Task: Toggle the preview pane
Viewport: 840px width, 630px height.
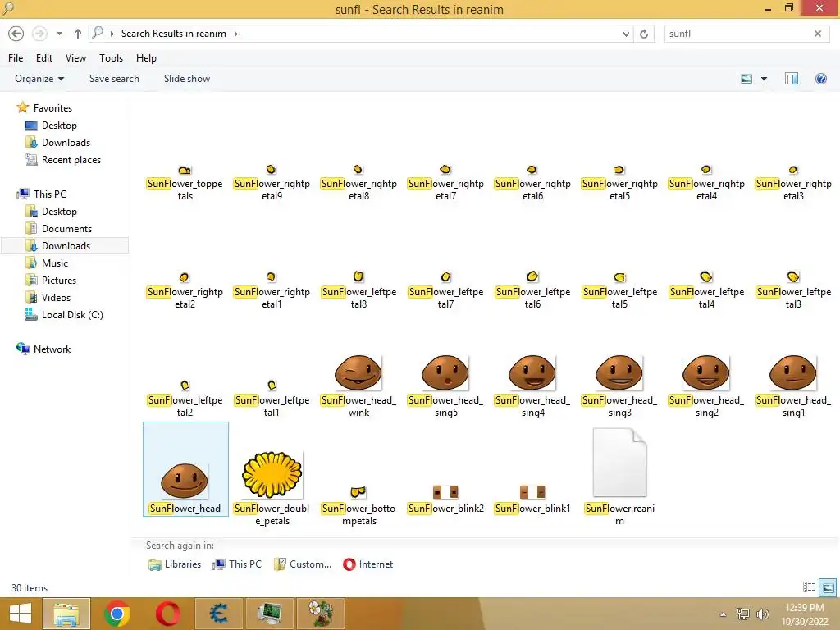Action: (792, 79)
